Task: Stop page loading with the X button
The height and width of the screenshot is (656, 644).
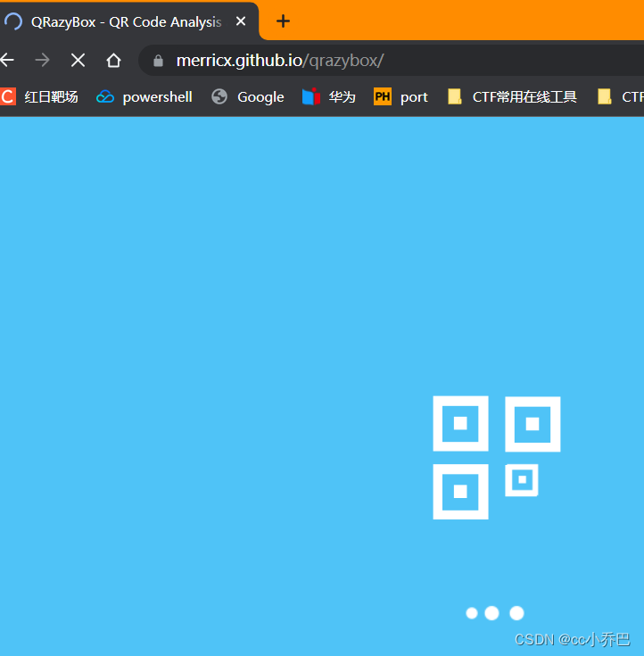Action: click(78, 61)
